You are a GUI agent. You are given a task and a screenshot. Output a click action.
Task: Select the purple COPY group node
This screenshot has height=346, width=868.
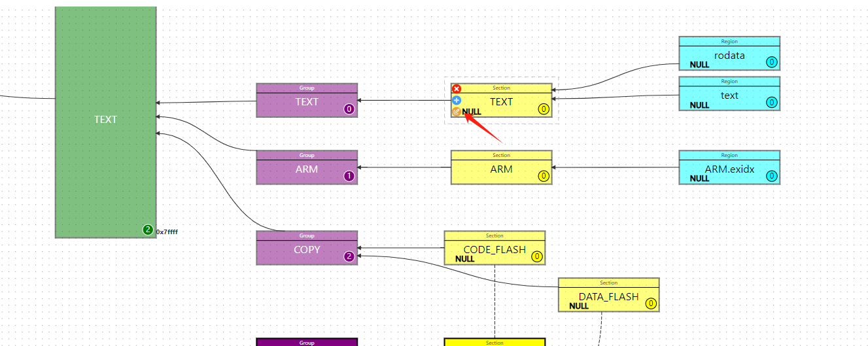[307, 250]
